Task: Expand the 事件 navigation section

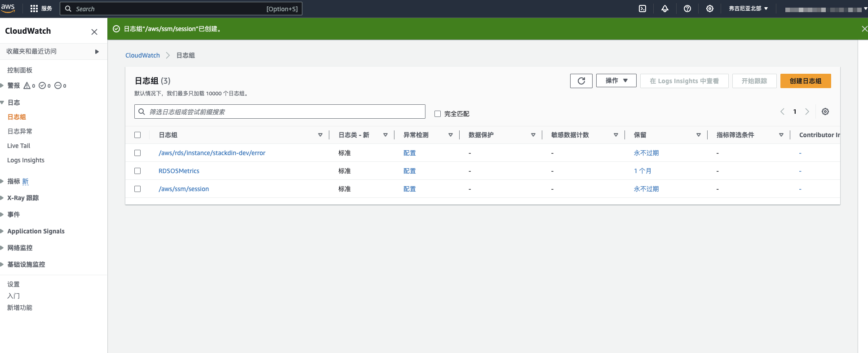Action: coord(2,214)
